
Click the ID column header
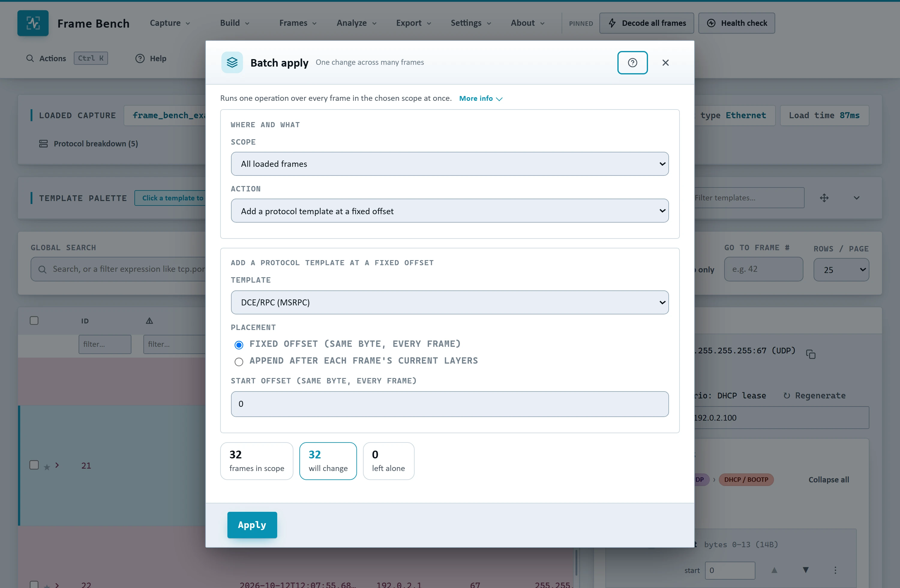coord(85,321)
